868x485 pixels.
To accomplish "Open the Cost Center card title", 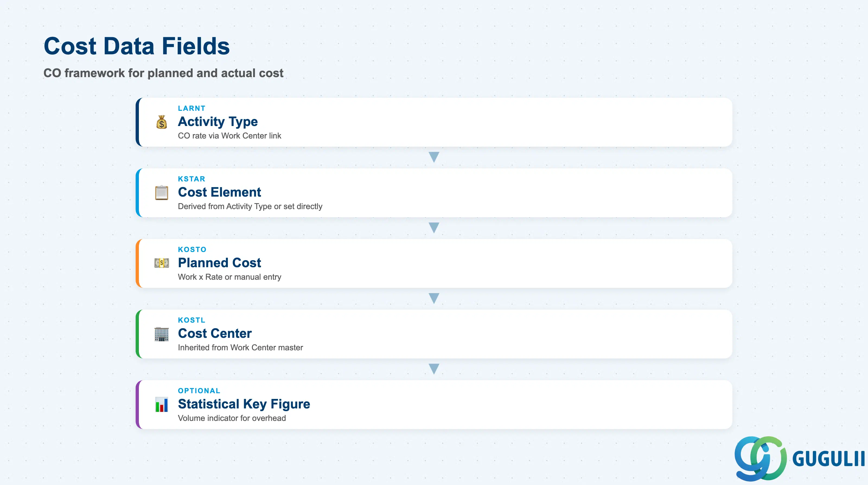I will 215,333.
